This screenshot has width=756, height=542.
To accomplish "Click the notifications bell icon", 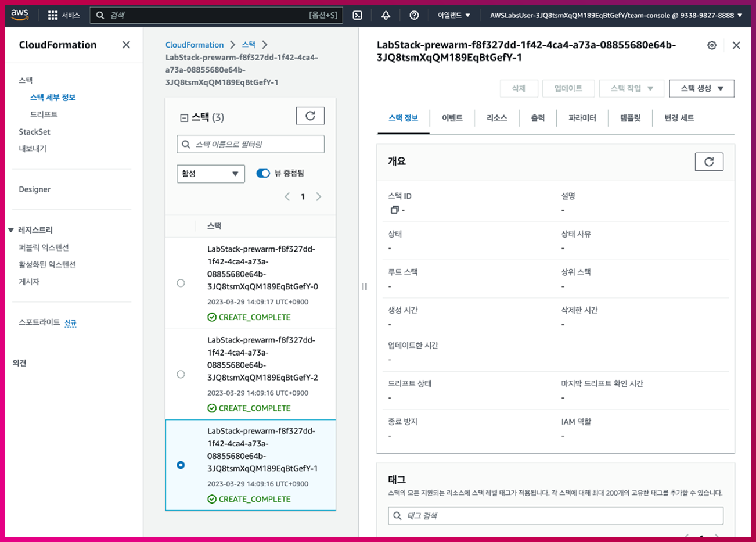I will click(386, 15).
